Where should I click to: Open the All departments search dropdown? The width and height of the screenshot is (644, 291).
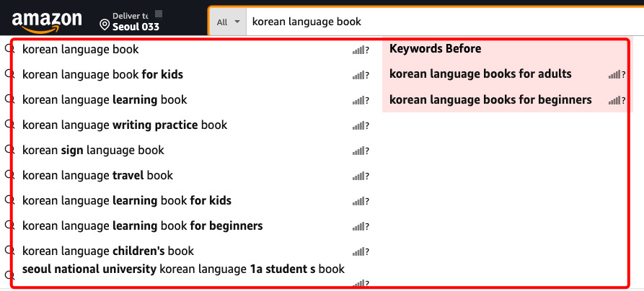pos(228,22)
